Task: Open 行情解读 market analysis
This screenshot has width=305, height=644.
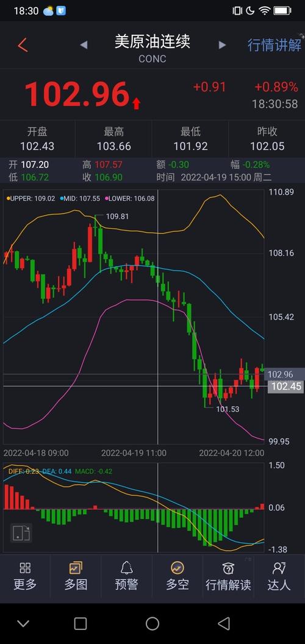Action: coord(228,576)
